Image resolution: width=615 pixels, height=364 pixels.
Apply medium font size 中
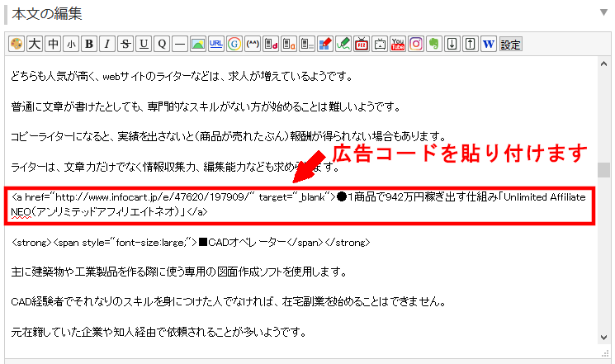pyautogui.click(x=53, y=44)
